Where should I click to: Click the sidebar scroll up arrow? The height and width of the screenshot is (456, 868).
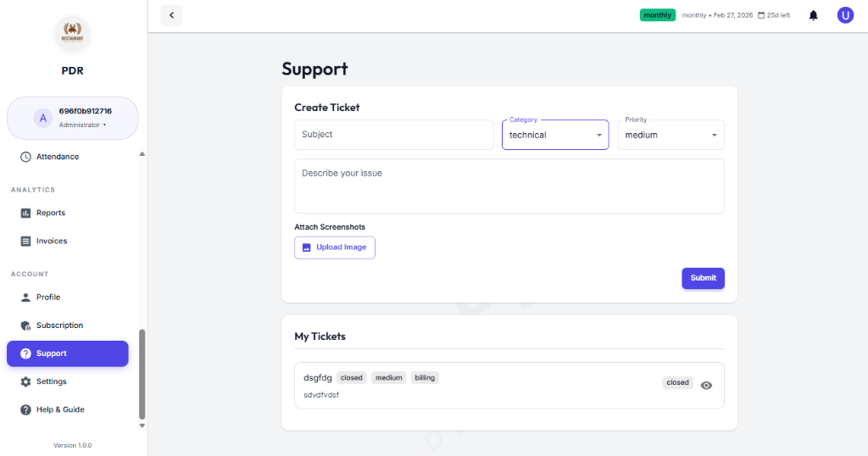[x=142, y=154]
